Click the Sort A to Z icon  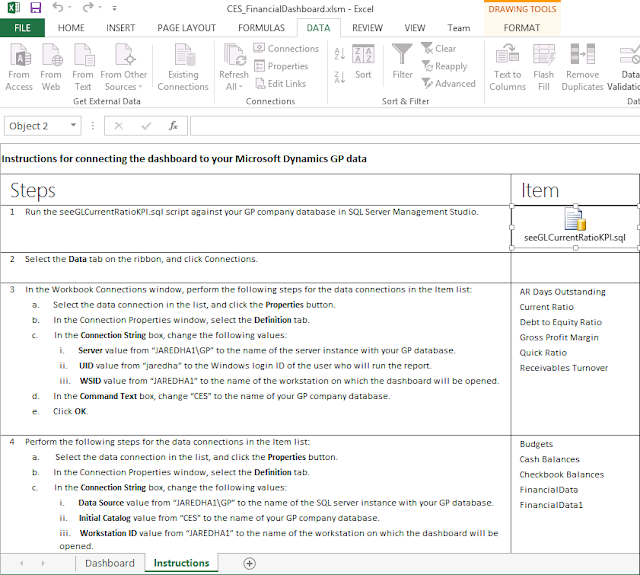(340, 53)
